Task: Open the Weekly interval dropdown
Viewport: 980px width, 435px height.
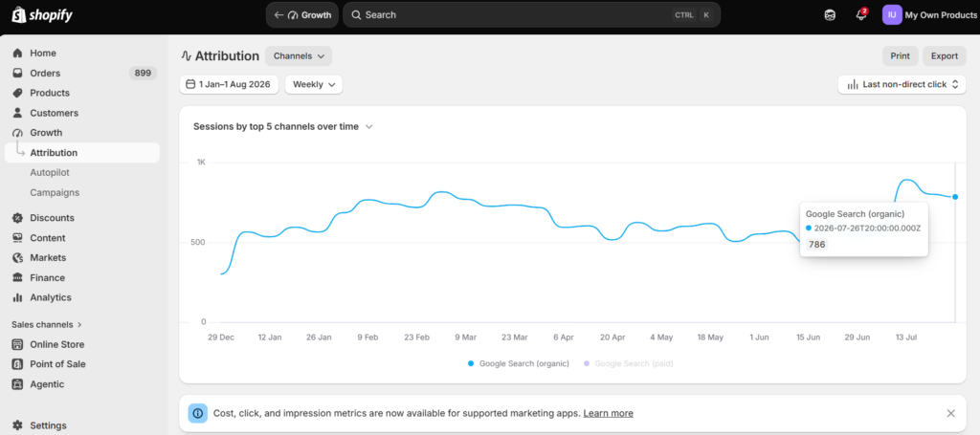Action: (x=314, y=84)
